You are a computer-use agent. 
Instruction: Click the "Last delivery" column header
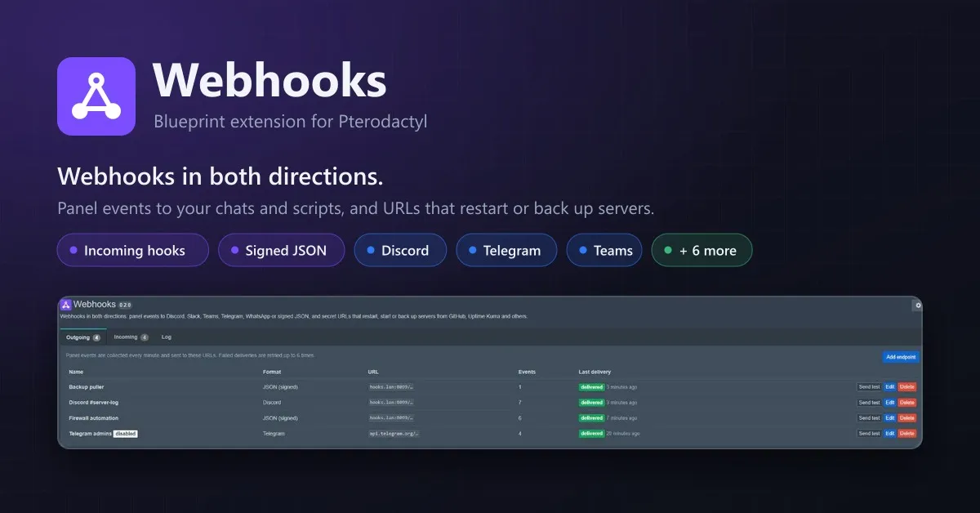coord(595,372)
